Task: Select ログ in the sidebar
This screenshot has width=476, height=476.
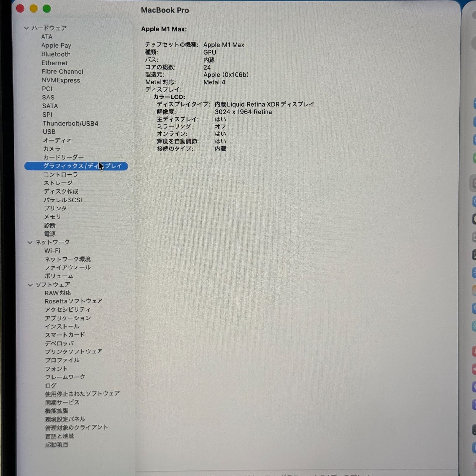Action: tap(51, 386)
